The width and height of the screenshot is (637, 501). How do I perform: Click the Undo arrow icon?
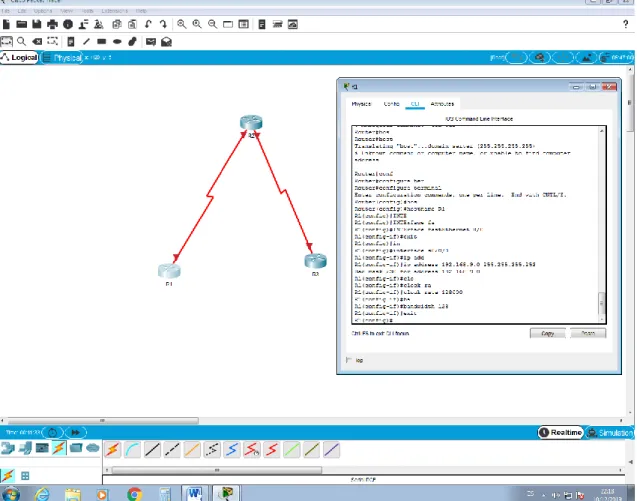pos(148,24)
